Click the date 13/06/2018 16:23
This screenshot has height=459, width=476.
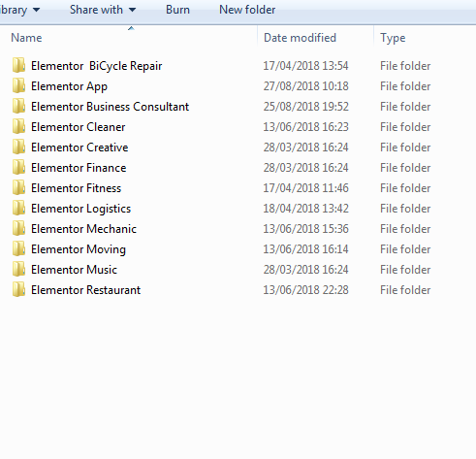tap(305, 127)
